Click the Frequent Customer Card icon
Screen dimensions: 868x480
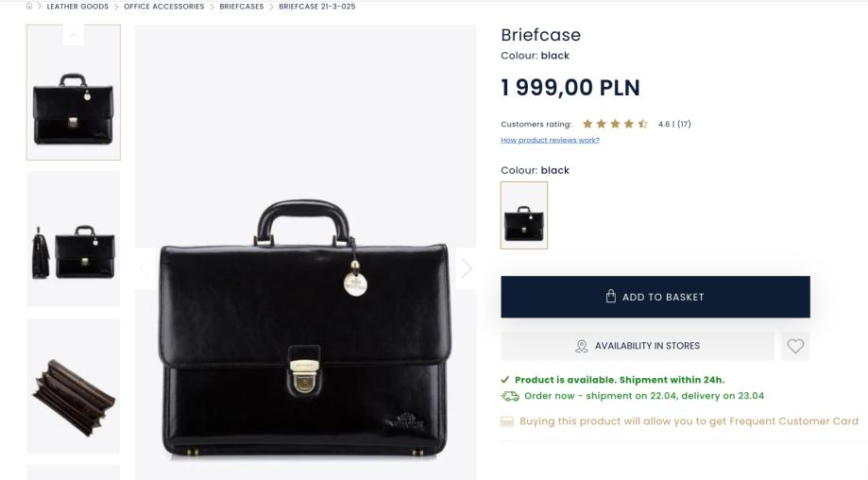tap(508, 421)
